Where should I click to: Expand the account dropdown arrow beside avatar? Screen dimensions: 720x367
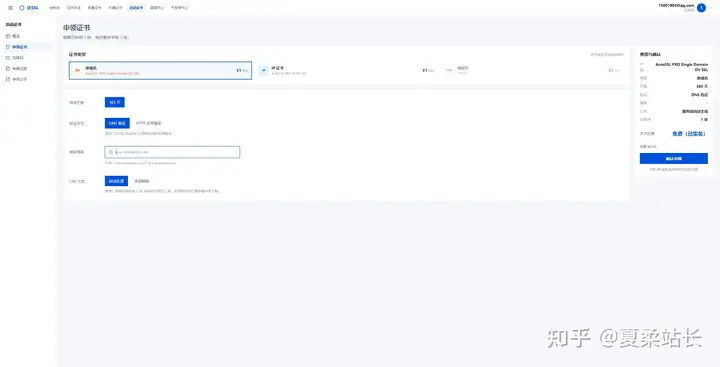pos(710,8)
